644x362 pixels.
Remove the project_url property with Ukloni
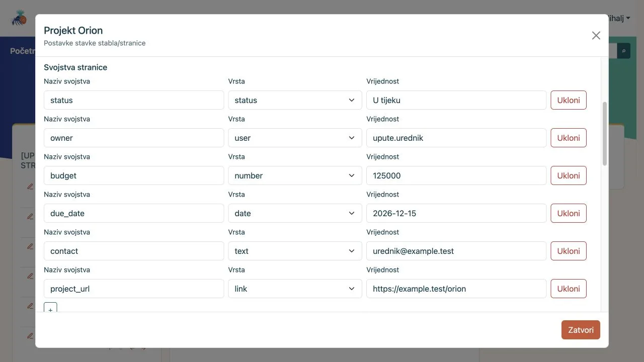point(569,289)
